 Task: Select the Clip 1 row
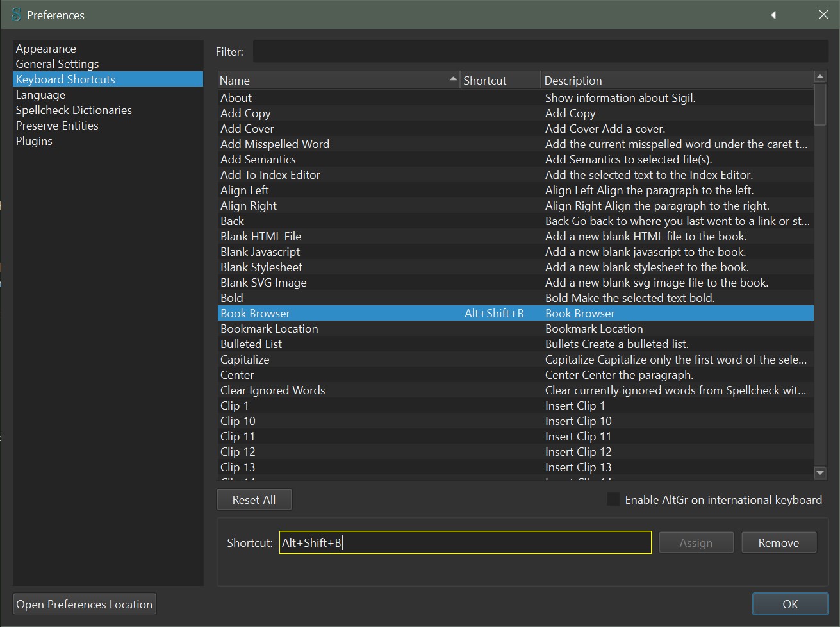pyautogui.click(x=515, y=406)
